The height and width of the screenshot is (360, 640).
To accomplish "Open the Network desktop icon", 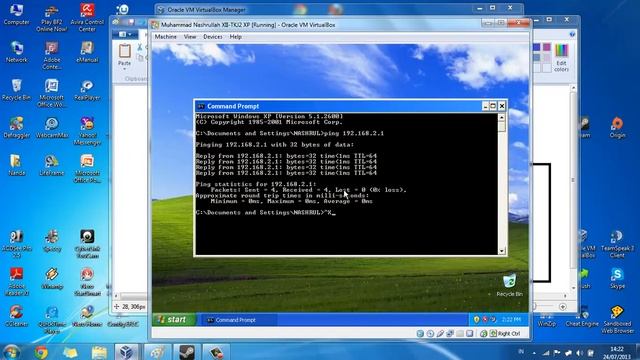I will (x=16, y=52).
